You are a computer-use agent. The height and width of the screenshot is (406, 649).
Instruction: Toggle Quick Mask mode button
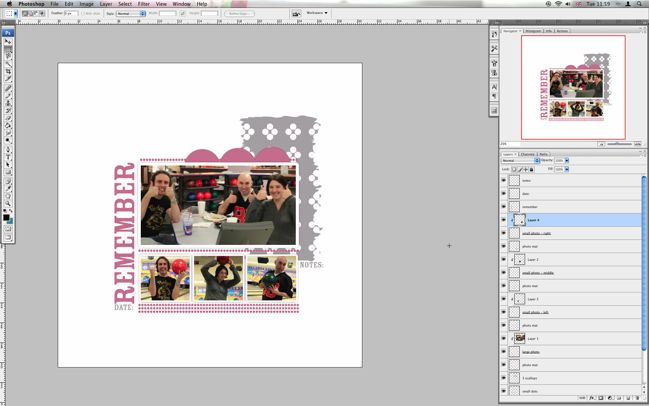(8, 228)
